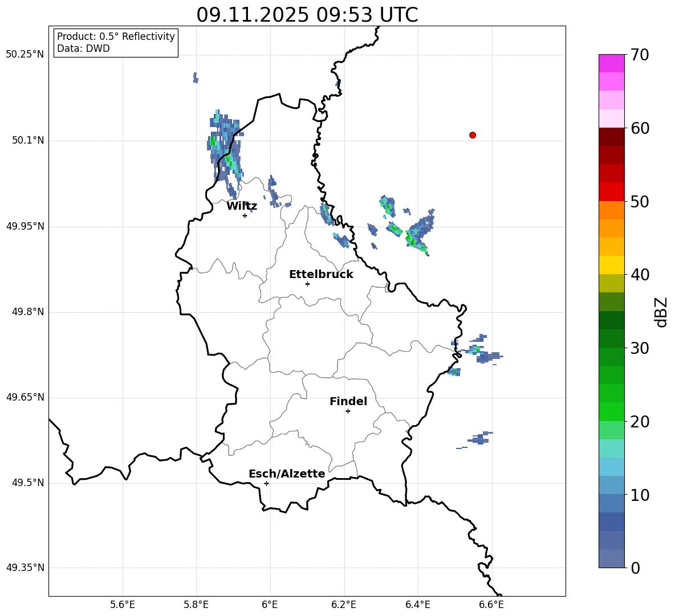Click the 20 tick label on the colorbar

640,422
